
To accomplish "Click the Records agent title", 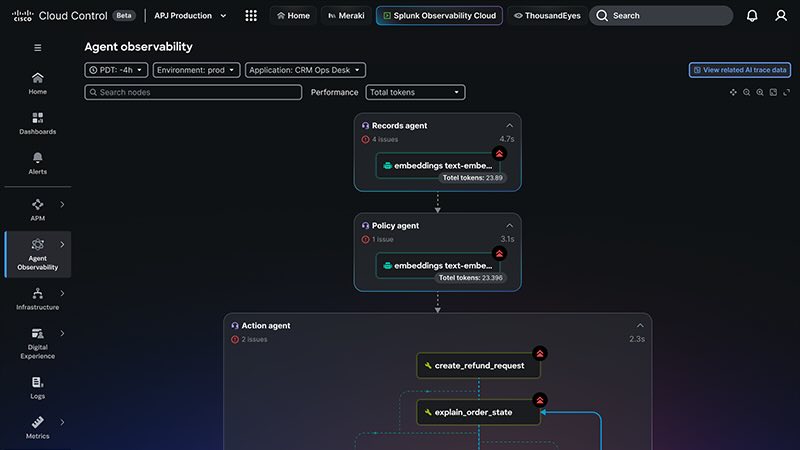I will tap(399, 126).
